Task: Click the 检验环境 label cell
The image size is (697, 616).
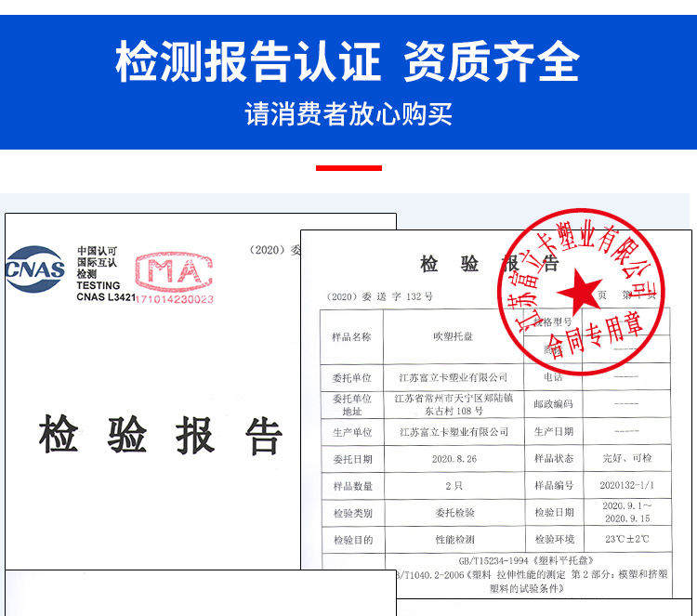Action: tap(555, 540)
